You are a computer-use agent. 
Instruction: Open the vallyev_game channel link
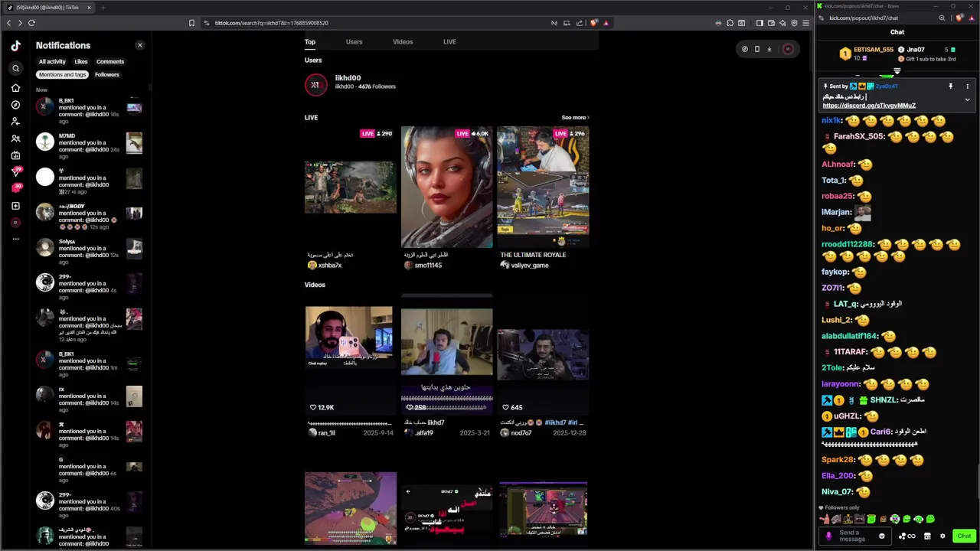[530, 265]
